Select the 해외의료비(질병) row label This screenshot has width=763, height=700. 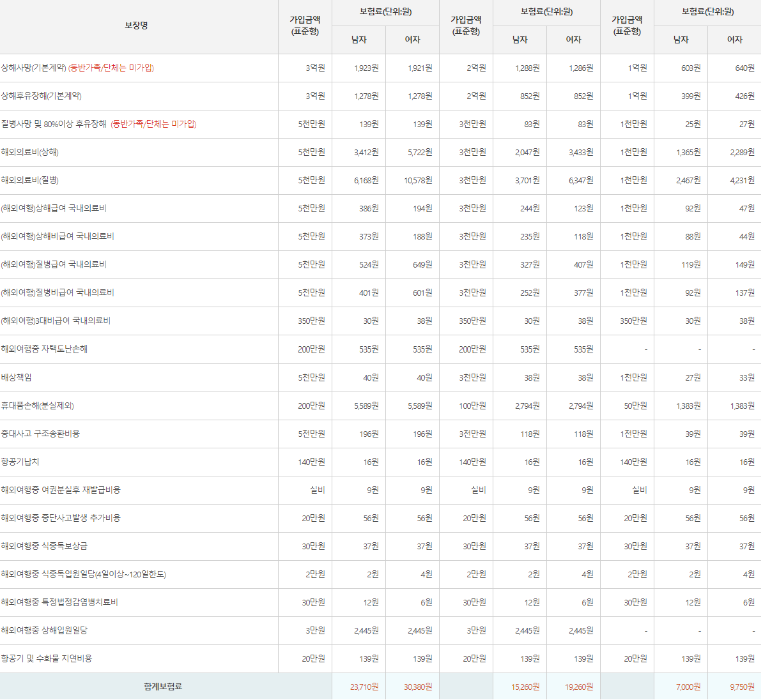29,181
